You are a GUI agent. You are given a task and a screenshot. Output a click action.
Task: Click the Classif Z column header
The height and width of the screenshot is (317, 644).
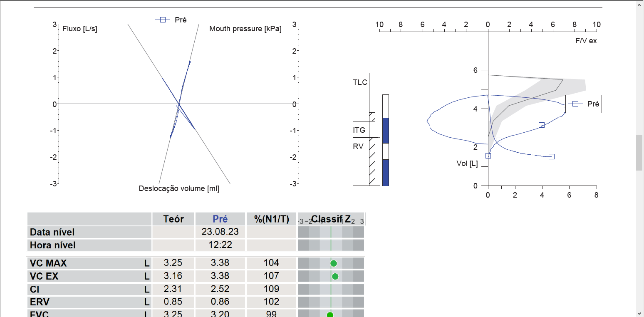click(x=331, y=219)
